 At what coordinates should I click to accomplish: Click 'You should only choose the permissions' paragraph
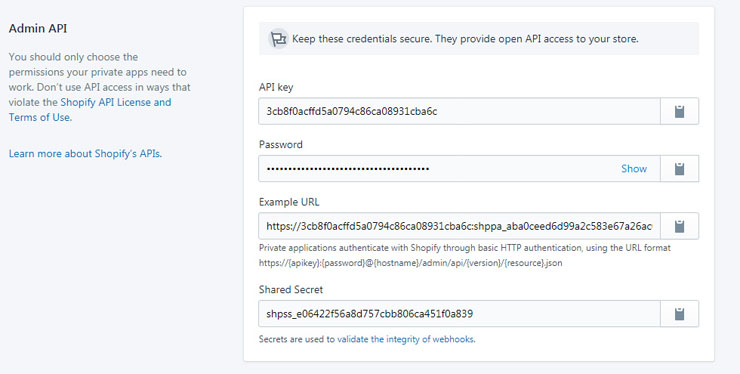tap(100, 87)
